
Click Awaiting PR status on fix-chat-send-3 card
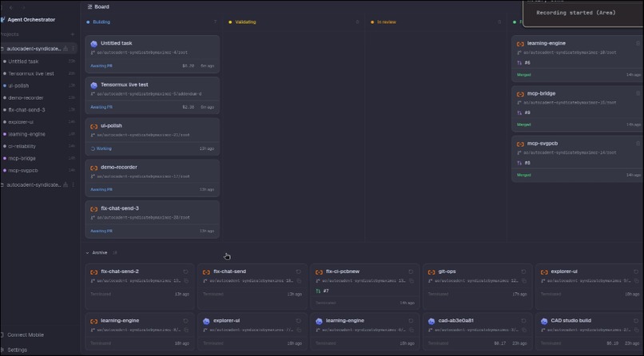[101, 231]
